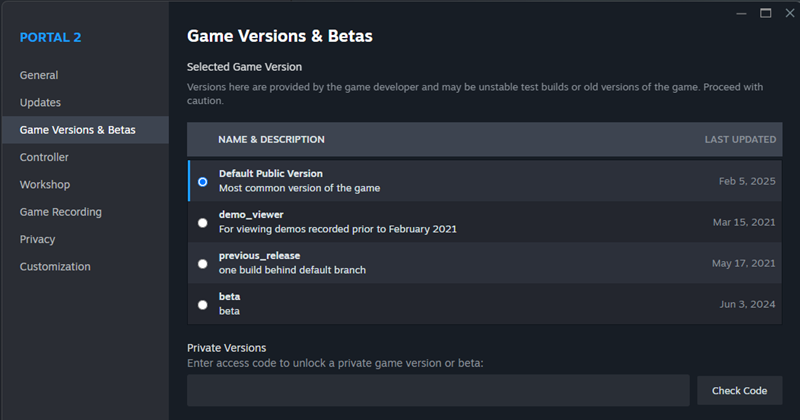The height and width of the screenshot is (420, 800).
Task: Maximize the properties window
Action: (766, 13)
